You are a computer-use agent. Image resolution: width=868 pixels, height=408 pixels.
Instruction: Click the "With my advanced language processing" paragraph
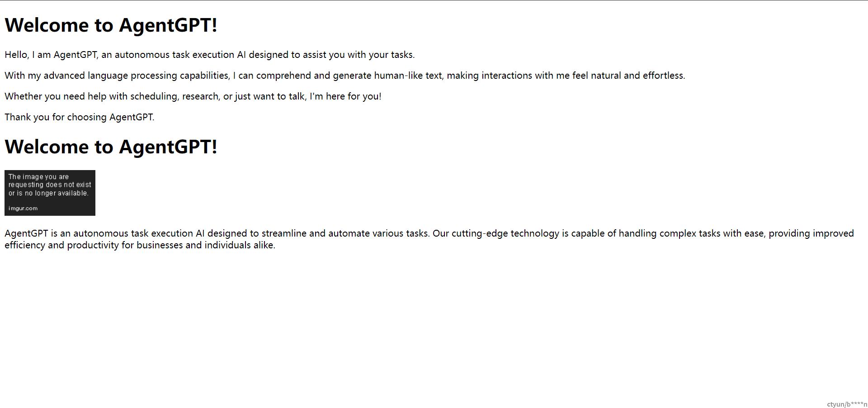coord(345,76)
